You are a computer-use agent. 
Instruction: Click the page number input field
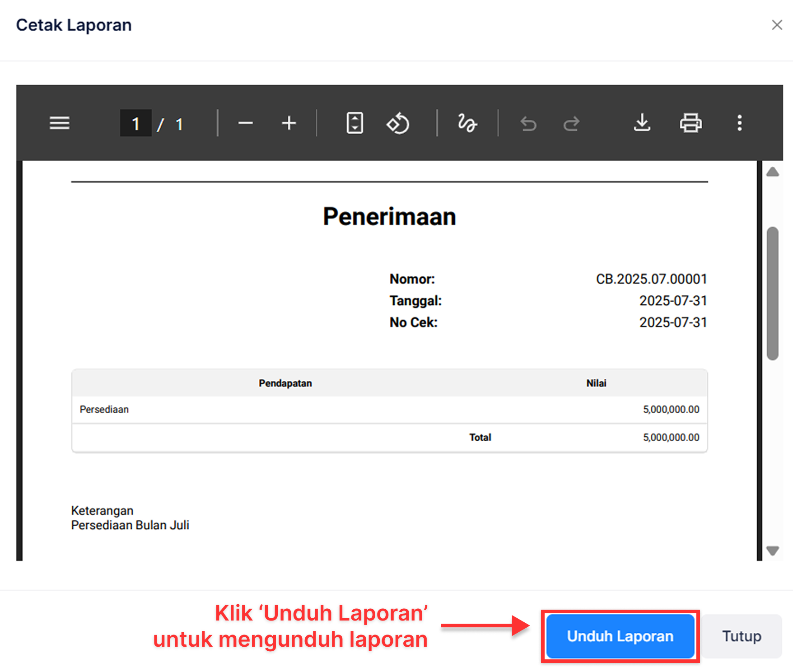[135, 123]
